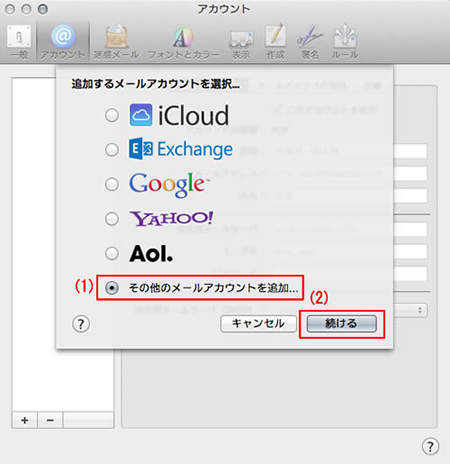Open help in the preferences window corner
This screenshot has height=464, width=450.
(430, 446)
